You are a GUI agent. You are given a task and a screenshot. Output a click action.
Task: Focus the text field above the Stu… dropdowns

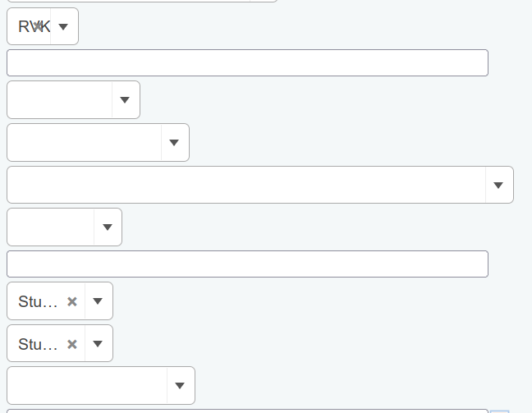(x=247, y=264)
